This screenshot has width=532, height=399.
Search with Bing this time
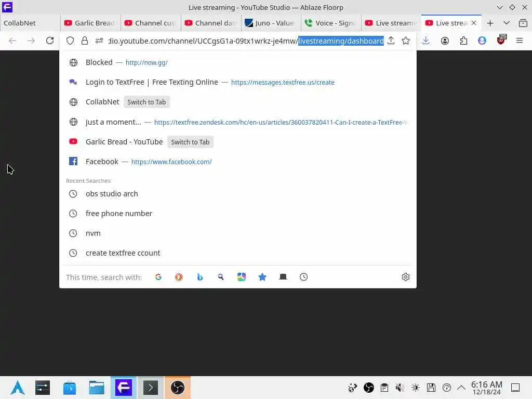(200, 277)
